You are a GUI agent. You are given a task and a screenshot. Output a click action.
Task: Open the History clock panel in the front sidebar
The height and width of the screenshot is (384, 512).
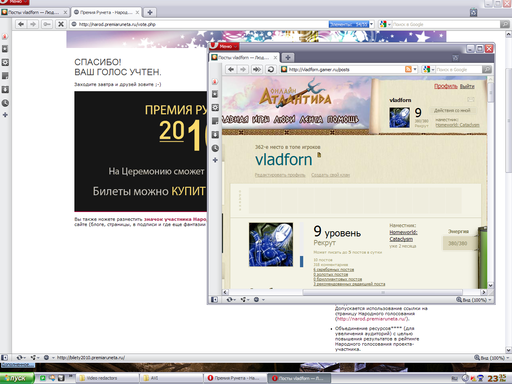[215, 148]
